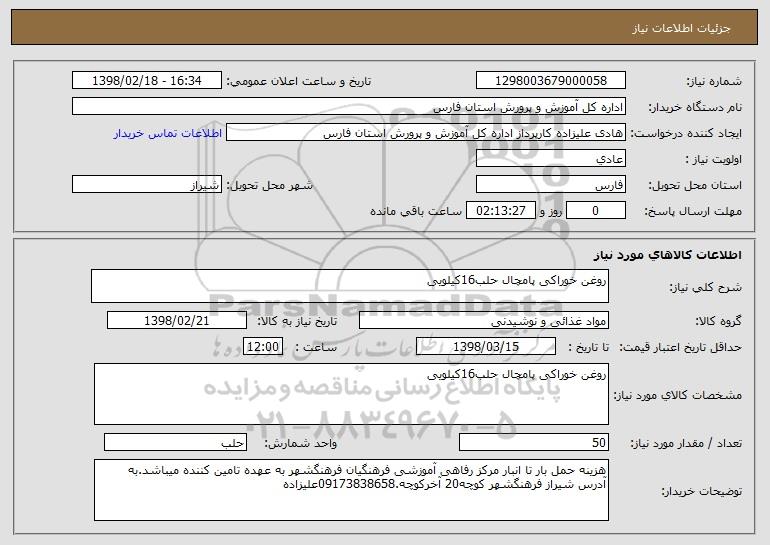Click the مهلت ارسال پاسخ label
The width and height of the screenshot is (770, 545).
[693, 212]
